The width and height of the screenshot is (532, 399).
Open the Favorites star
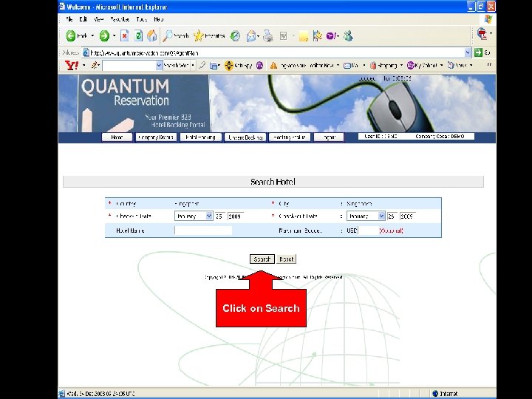point(199,35)
